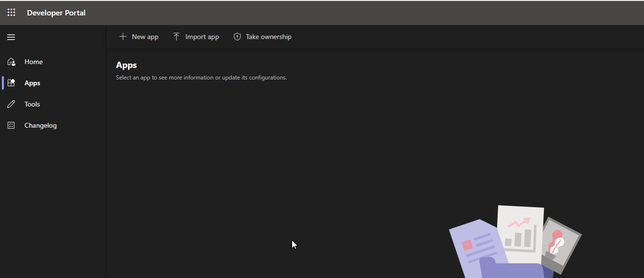Create a new app with New app
This screenshot has width=644, height=278.
pyautogui.click(x=144, y=36)
